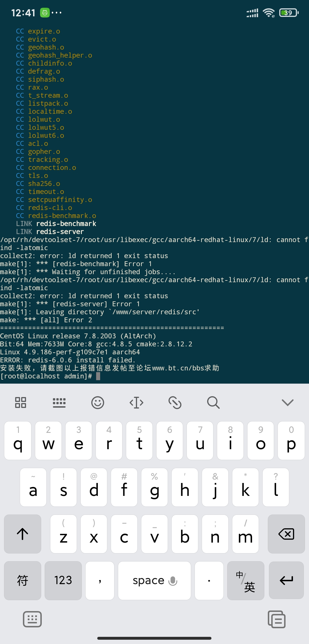Tap the m key
The image size is (309, 644).
point(245,534)
